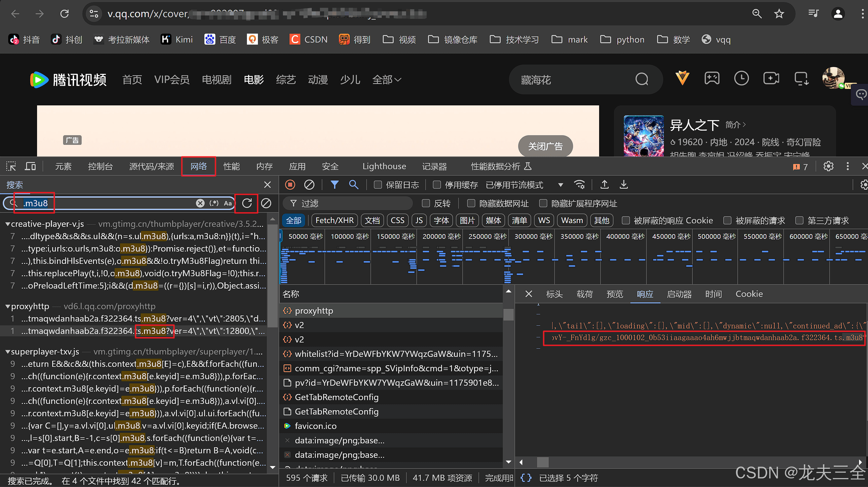Open DevTools more options kebab icon
The width and height of the screenshot is (868, 487).
point(848,166)
